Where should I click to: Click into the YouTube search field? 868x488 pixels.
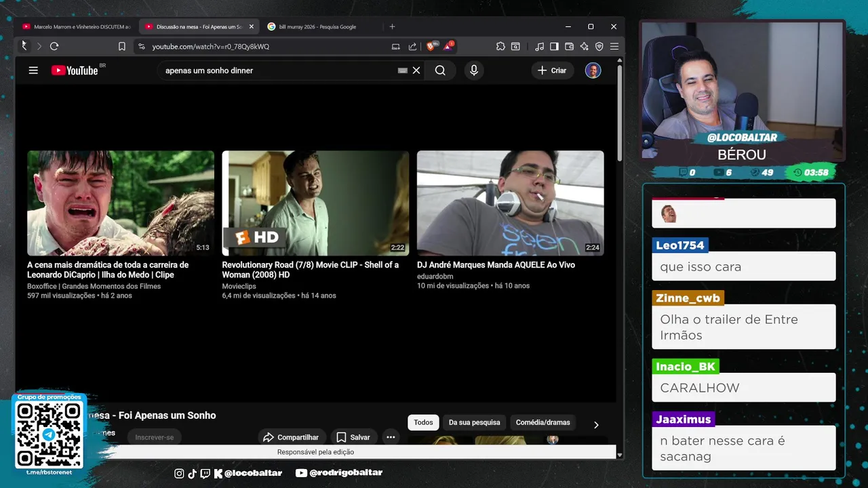[278, 70]
